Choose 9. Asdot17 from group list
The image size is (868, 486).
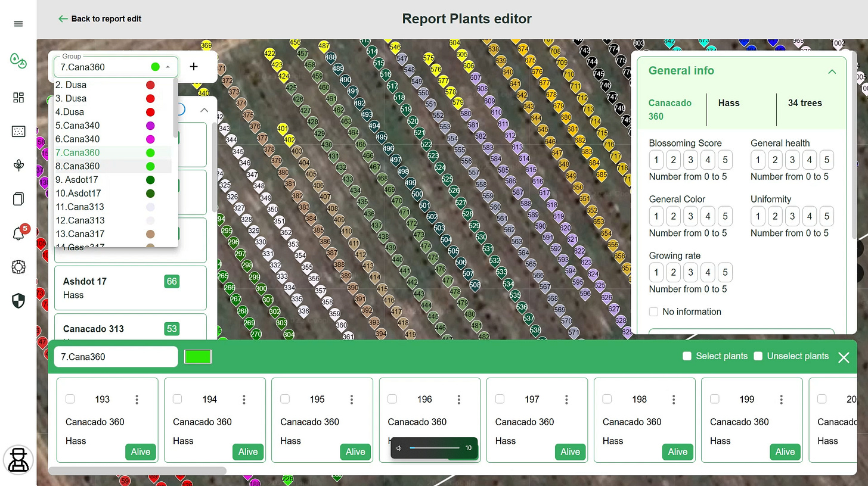(113, 180)
